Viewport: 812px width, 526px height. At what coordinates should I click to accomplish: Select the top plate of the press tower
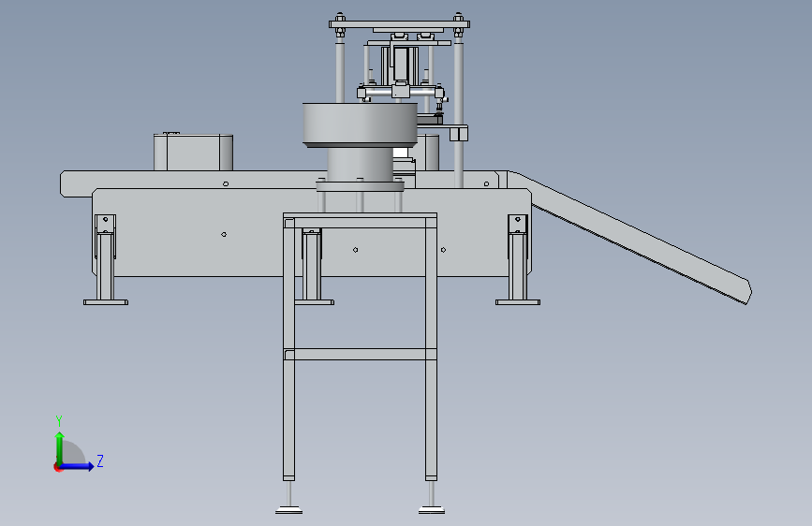point(399,23)
